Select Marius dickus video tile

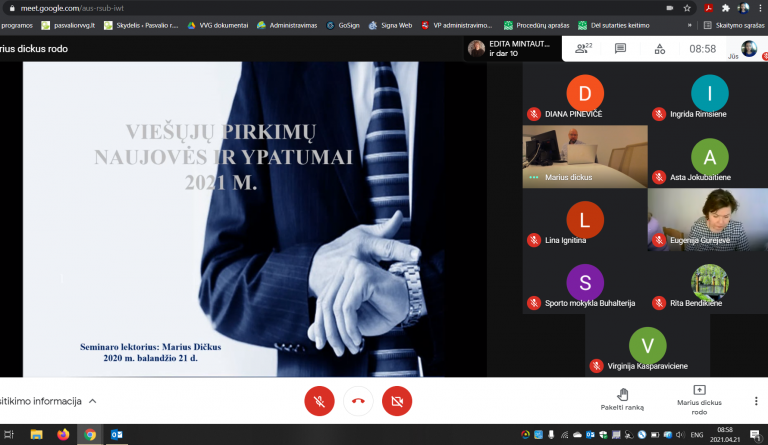tap(585, 157)
